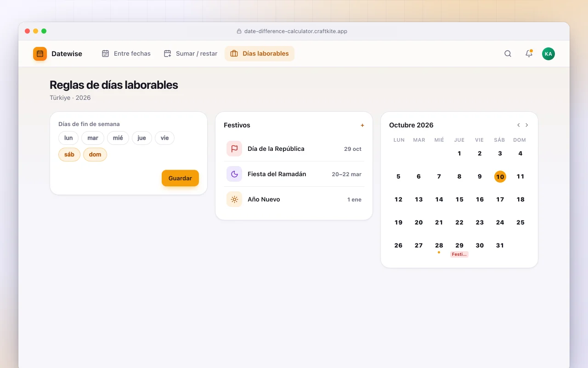Click the Datewise brand name
This screenshot has width=588, height=368.
tap(67, 54)
